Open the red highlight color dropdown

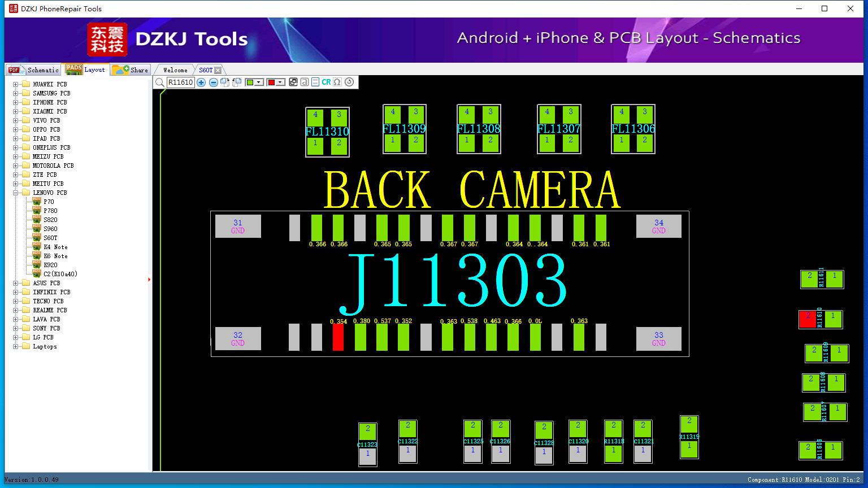(276, 82)
